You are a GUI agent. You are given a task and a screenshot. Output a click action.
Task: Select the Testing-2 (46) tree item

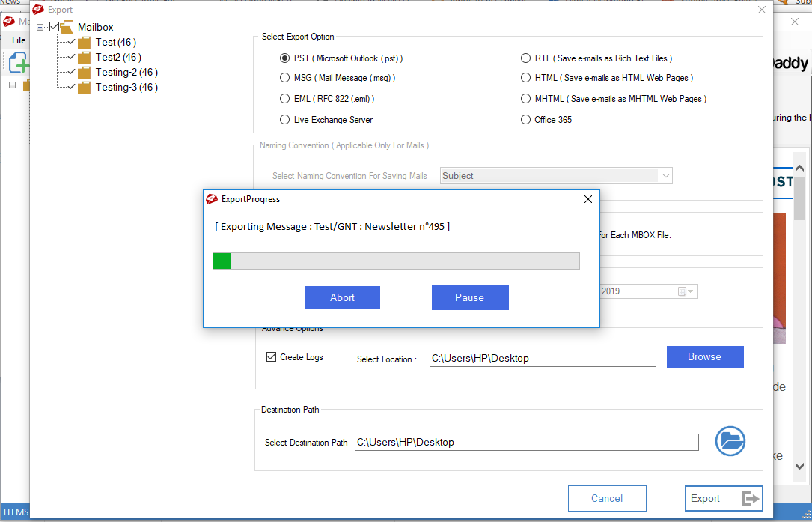click(126, 72)
